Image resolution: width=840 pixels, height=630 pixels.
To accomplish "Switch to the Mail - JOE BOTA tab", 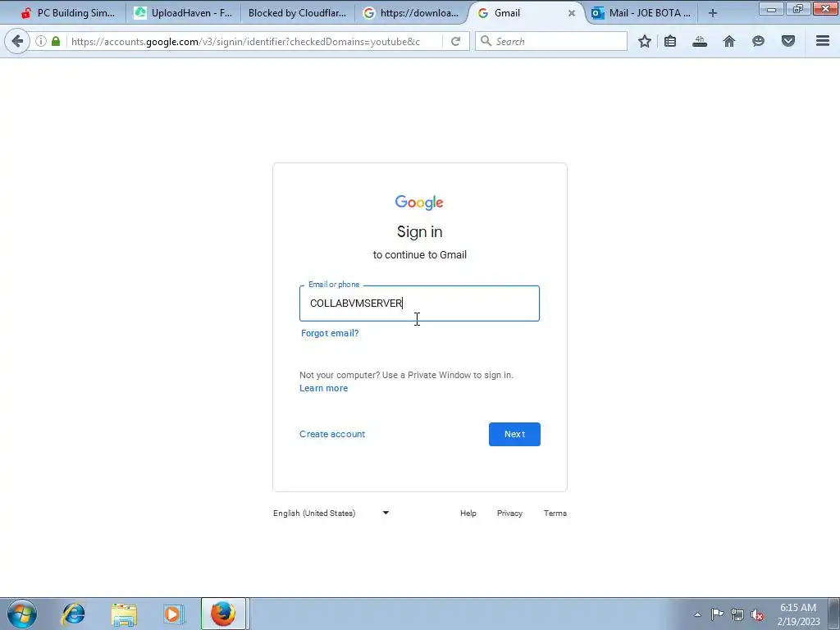I will coord(641,13).
